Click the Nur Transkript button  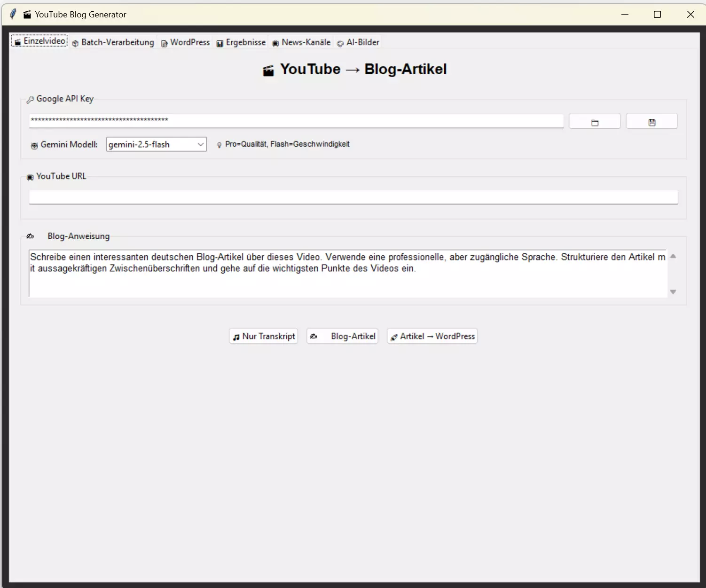point(264,336)
